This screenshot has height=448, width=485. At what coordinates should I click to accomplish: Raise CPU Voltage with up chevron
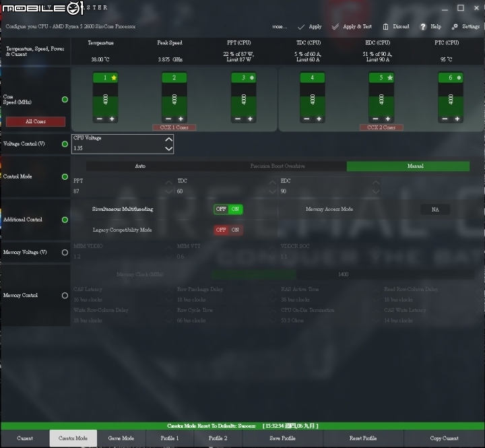click(169, 139)
